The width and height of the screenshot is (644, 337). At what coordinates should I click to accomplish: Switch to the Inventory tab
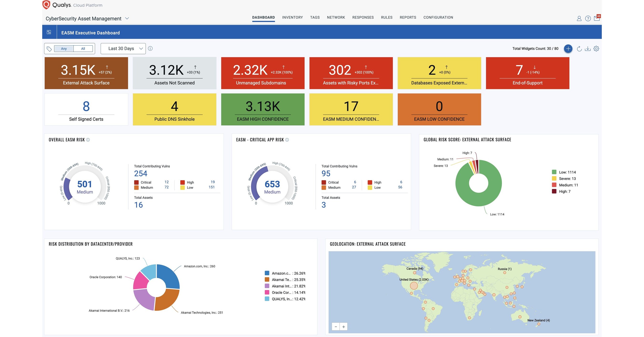(292, 17)
